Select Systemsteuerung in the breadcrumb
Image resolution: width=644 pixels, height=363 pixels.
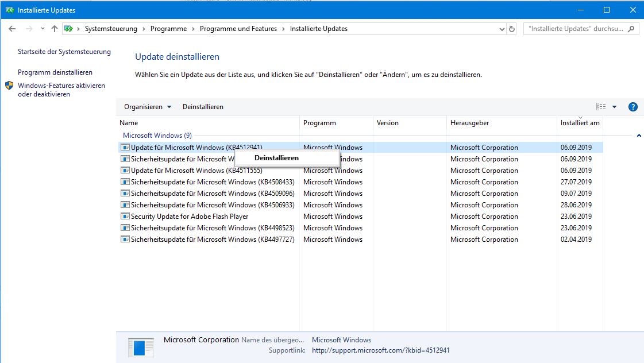pos(111,29)
